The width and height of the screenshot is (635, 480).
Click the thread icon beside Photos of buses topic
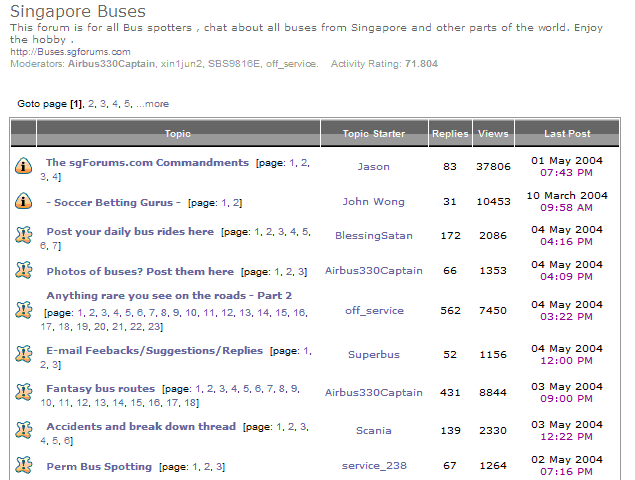point(24,270)
